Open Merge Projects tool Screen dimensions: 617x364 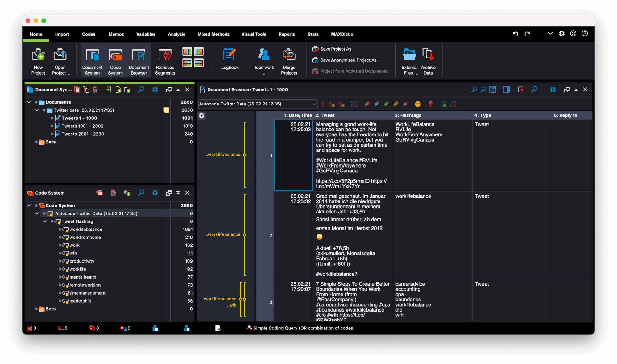289,61
